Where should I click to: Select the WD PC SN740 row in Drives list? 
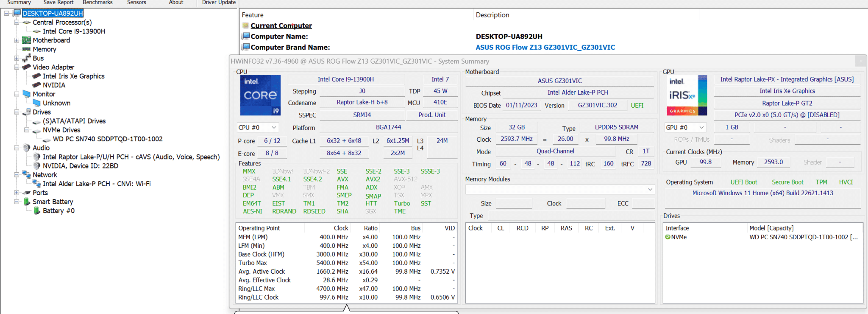pos(762,237)
